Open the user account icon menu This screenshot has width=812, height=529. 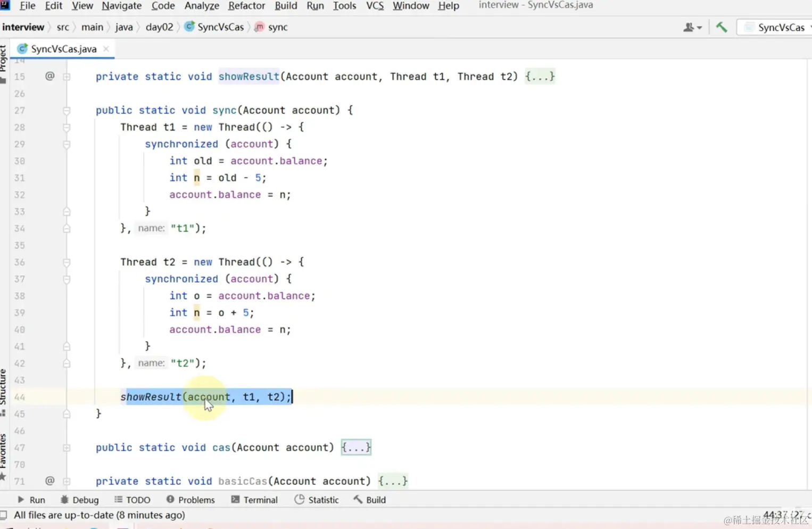point(692,27)
